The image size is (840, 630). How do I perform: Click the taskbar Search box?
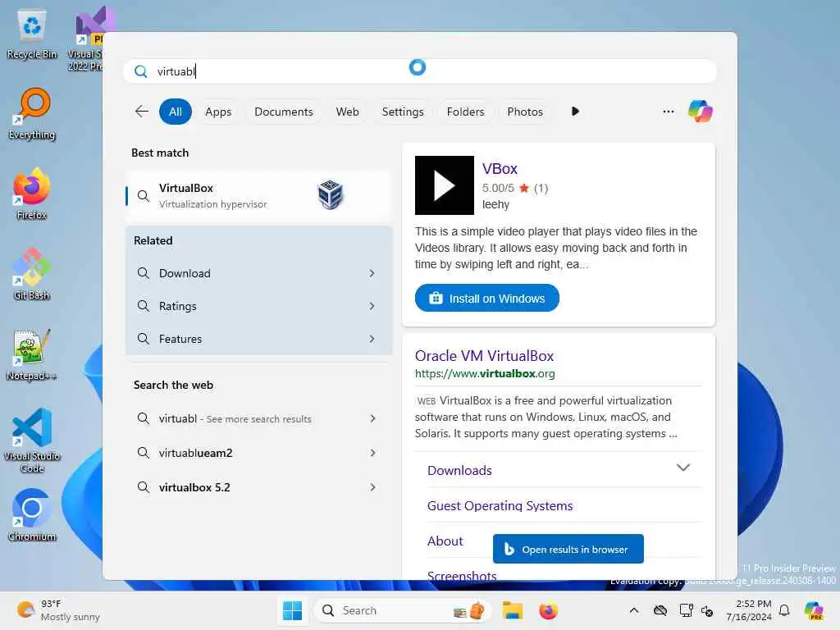[403, 610]
